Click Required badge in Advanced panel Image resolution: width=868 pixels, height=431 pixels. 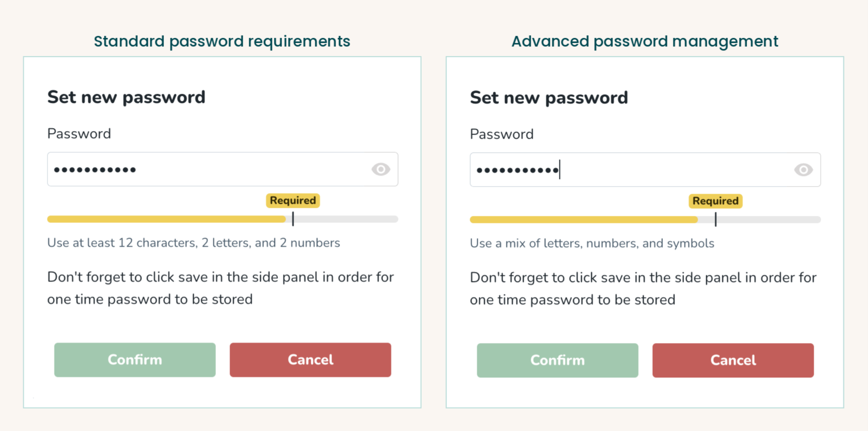pos(715,201)
